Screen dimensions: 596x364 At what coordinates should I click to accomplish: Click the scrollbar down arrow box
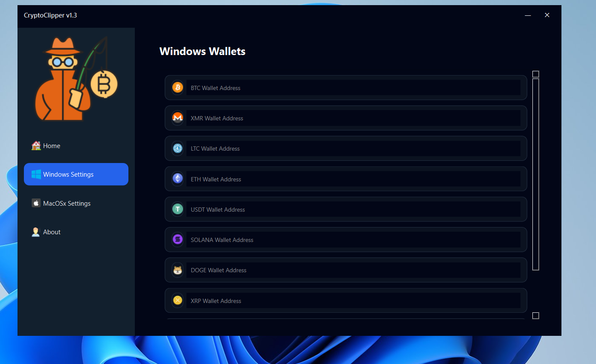pos(536,316)
